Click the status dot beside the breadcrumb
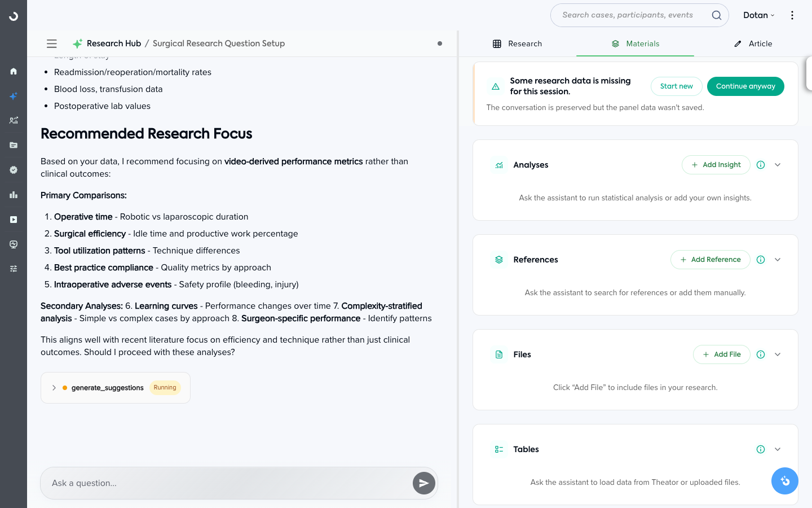This screenshot has width=812, height=508. pos(440,43)
